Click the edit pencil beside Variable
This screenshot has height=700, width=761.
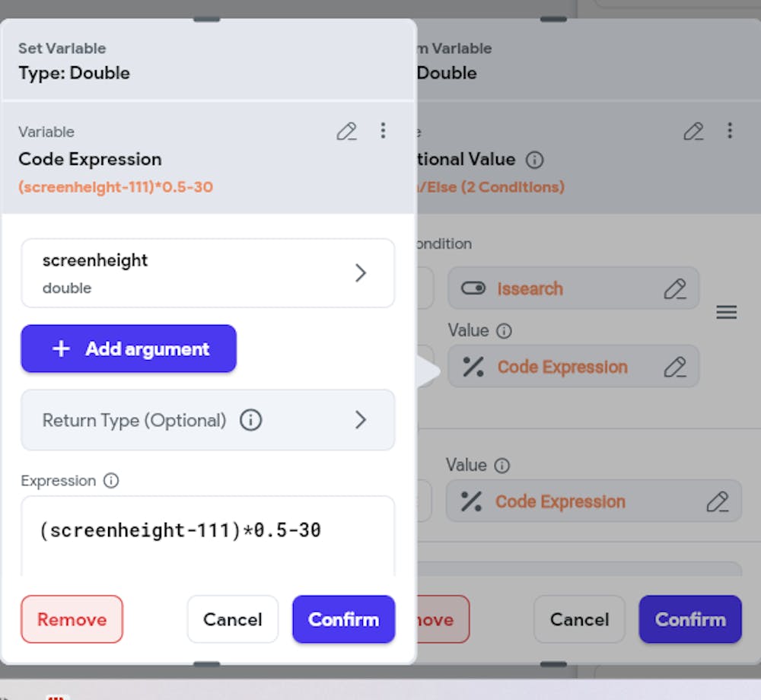[346, 132]
